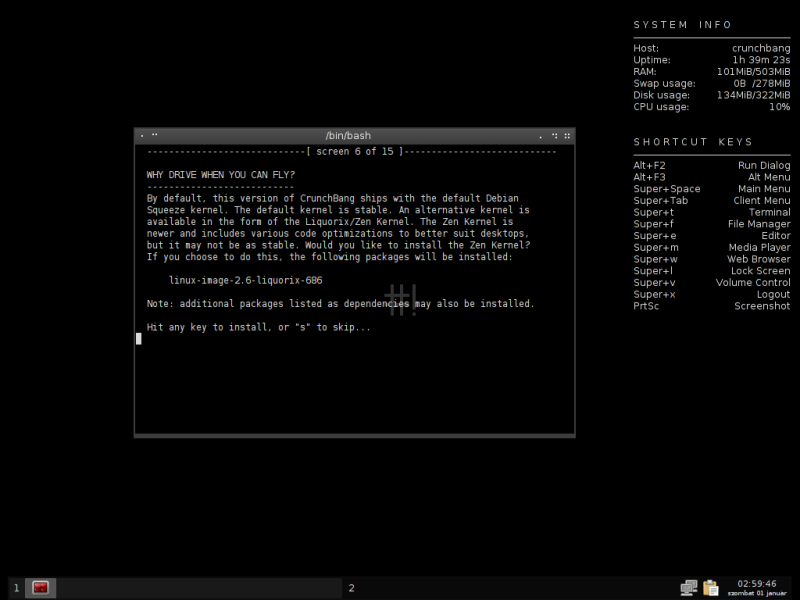Select the red terminal task icon in the taskbar

(40, 588)
